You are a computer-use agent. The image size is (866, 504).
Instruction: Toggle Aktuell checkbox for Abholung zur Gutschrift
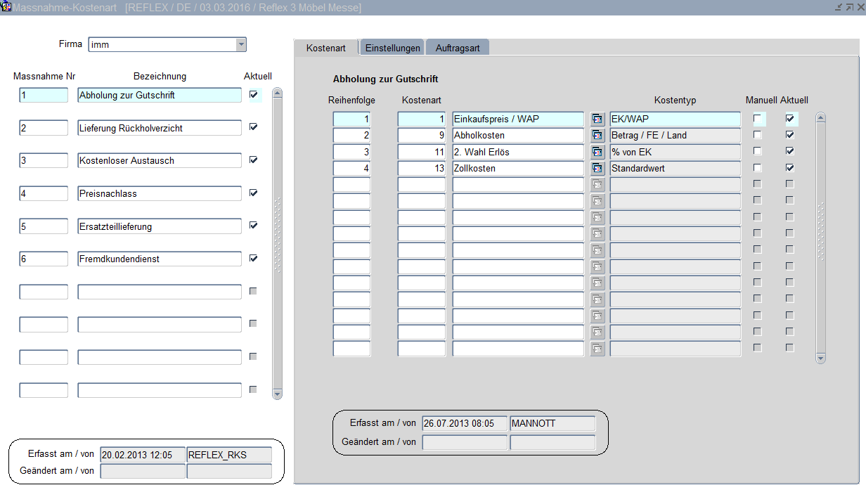click(253, 95)
